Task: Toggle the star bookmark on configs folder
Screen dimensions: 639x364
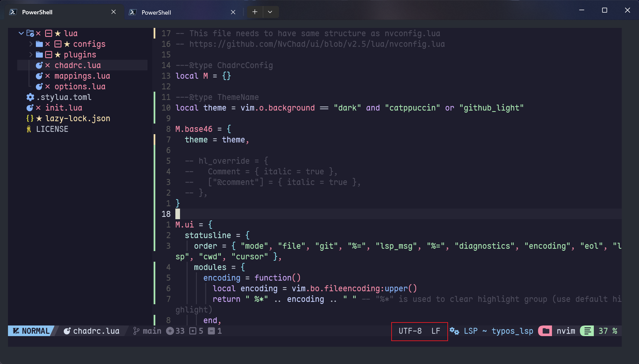Action: [66, 44]
